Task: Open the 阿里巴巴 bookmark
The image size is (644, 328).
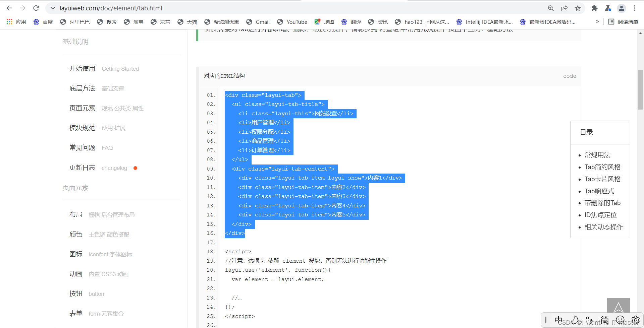Action: coord(75,22)
